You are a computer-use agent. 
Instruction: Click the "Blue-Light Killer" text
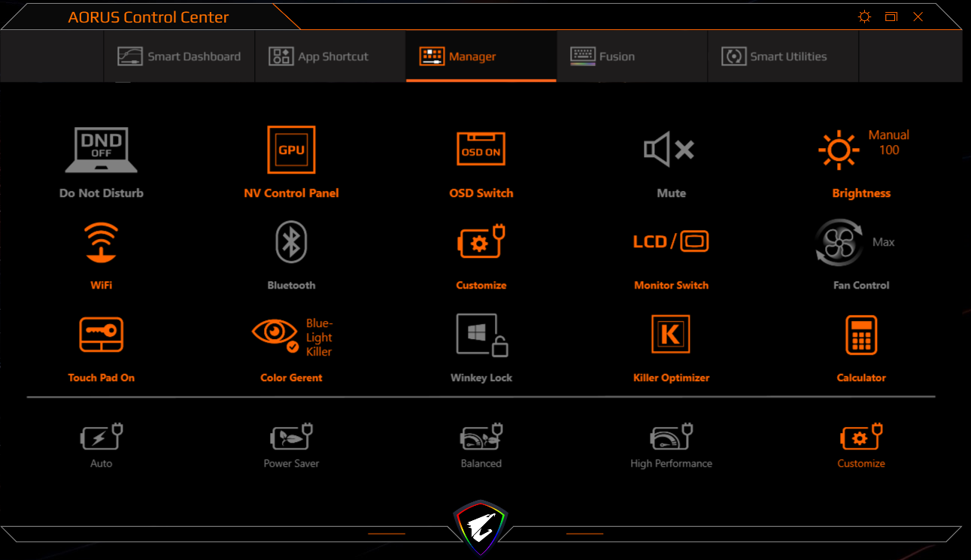pyautogui.click(x=319, y=338)
